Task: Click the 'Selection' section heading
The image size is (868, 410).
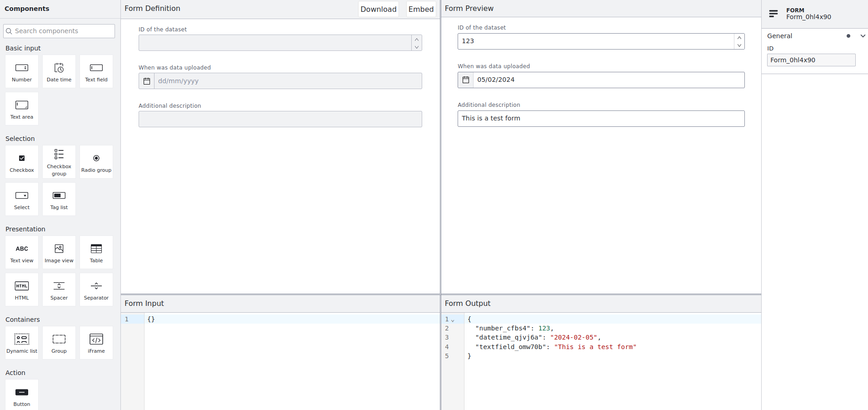Action: (x=20, y=139)
